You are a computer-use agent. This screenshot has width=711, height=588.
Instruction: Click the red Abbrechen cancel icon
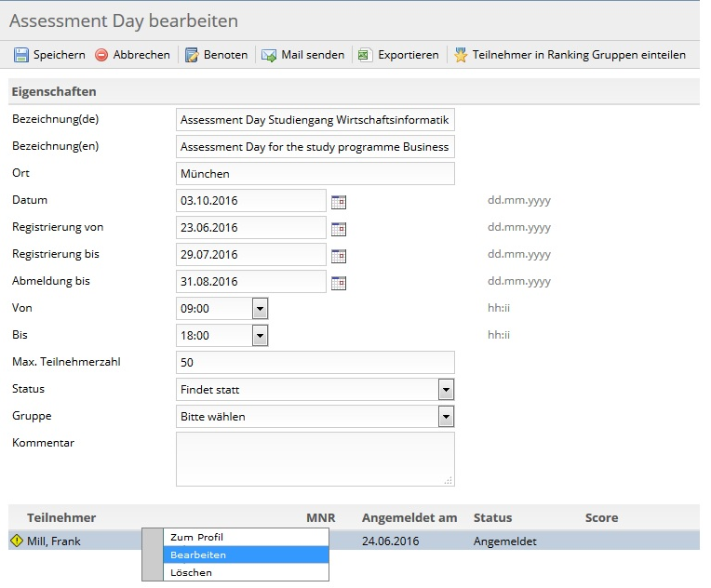coord(101,55)
